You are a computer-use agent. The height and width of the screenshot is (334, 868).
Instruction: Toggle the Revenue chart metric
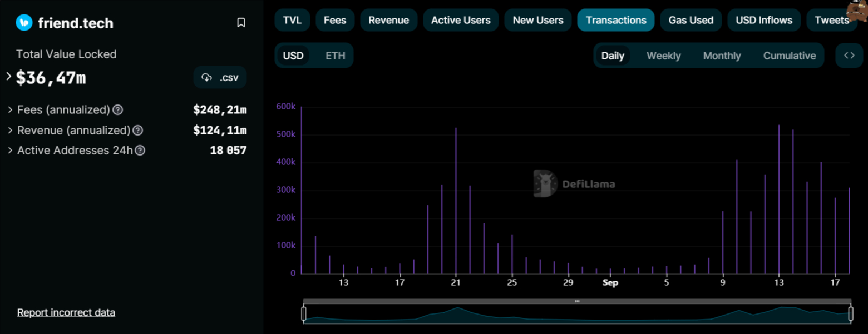(388, 20)
